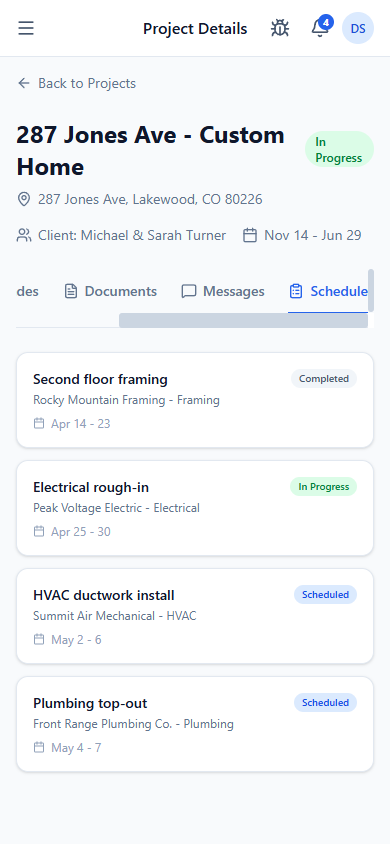Open the DS user avatar menu
Screen dimensions: 390x844
[x=358, y=28]
